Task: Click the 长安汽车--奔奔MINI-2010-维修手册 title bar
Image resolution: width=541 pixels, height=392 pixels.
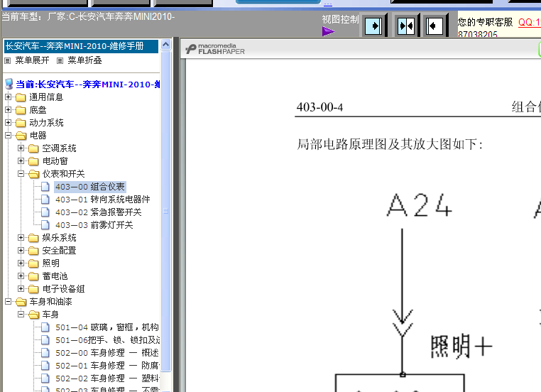Action: click(81, 46)
